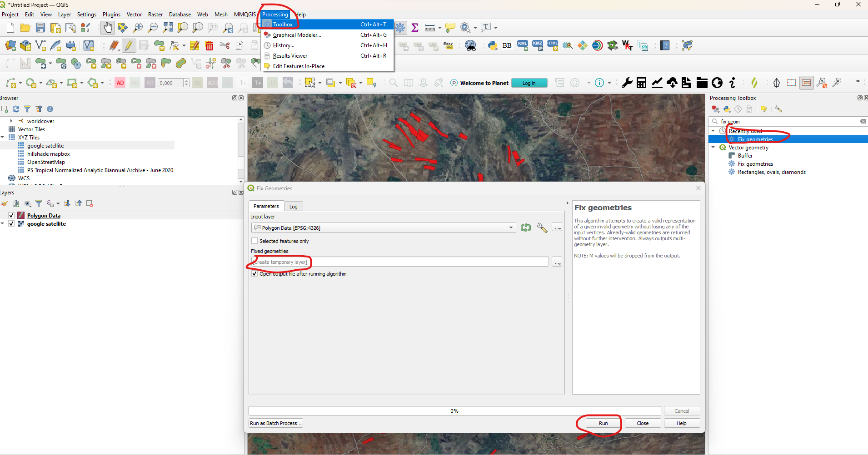Click Run as Batch Process button

click(275, 423)
